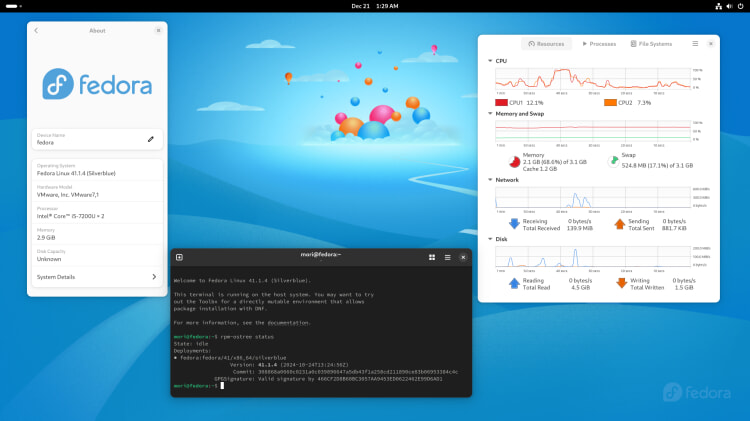Open terminal hamburger menu
The width and height of the screenshot is (750, 421).
448,257
